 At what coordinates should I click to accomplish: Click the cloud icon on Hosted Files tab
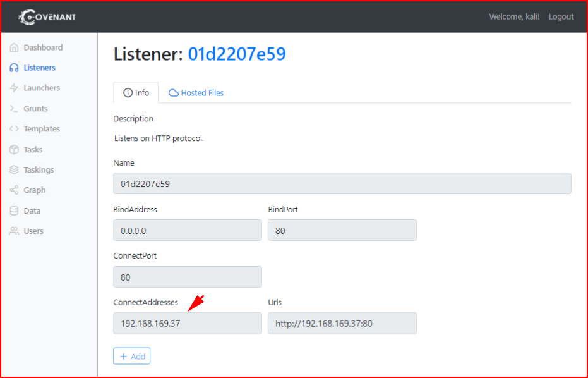point(173,93)
